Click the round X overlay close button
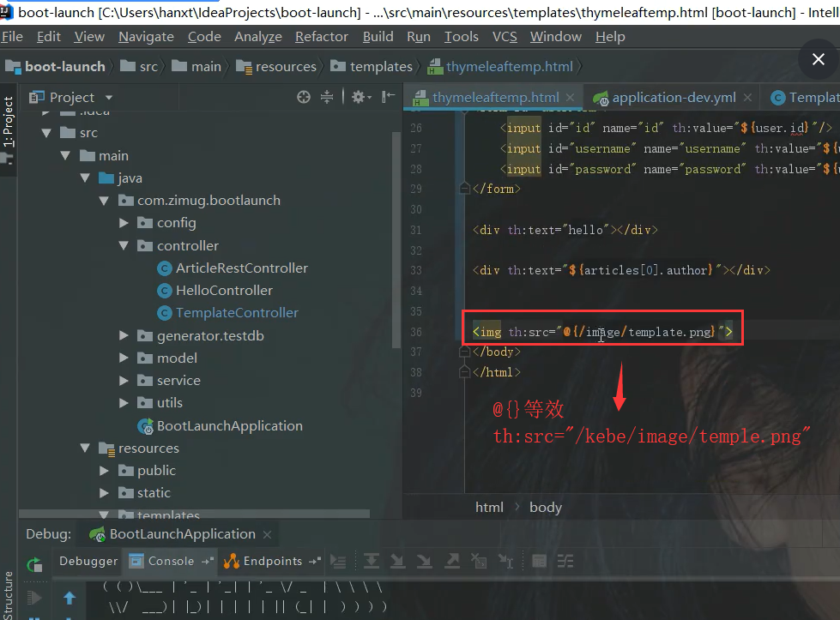840x620 pixels. [x=818, y=59]
